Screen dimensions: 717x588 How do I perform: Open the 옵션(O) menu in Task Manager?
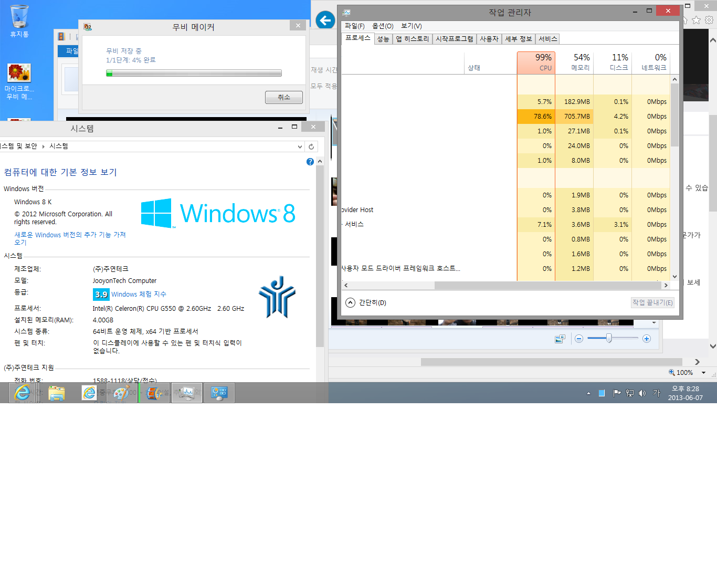click(383, 26)
